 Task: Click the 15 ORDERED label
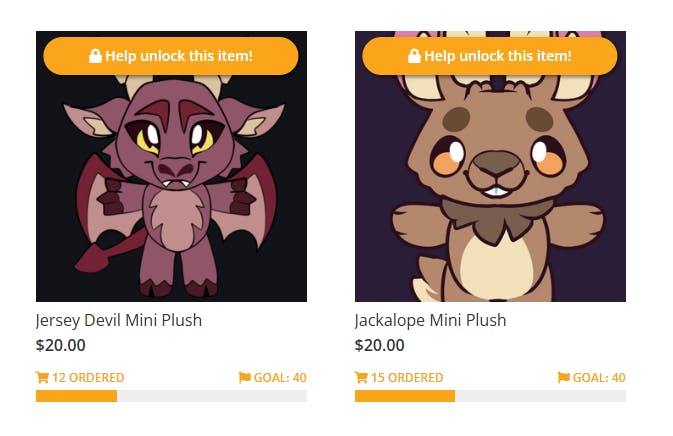[407, 378]
